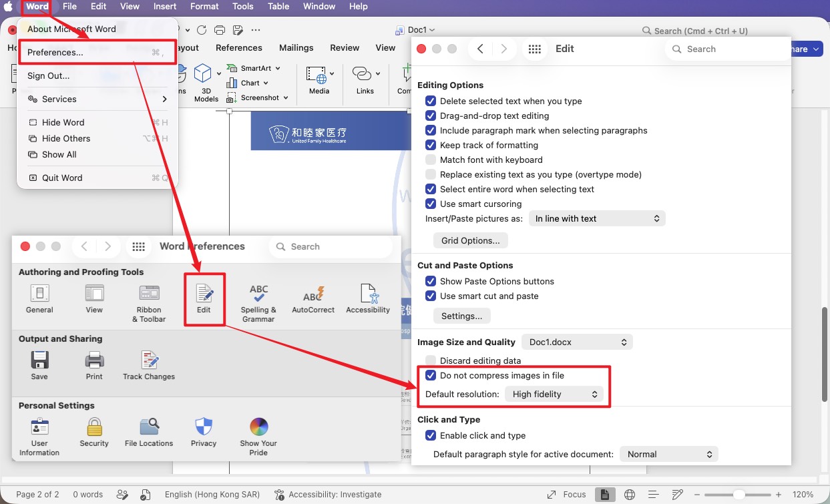Open the View preferences icon
The height and width of the screenshot is (504, 830).
pos(94,294)
